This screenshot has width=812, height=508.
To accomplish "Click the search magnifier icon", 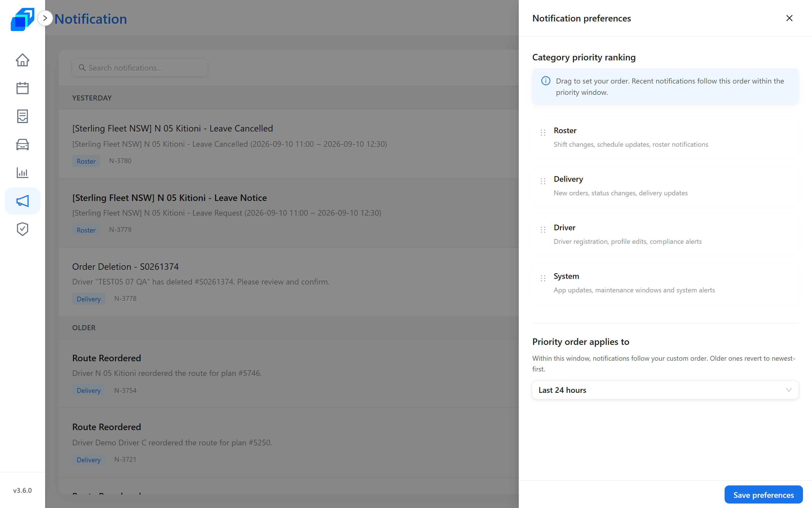I will click(82, 68).
